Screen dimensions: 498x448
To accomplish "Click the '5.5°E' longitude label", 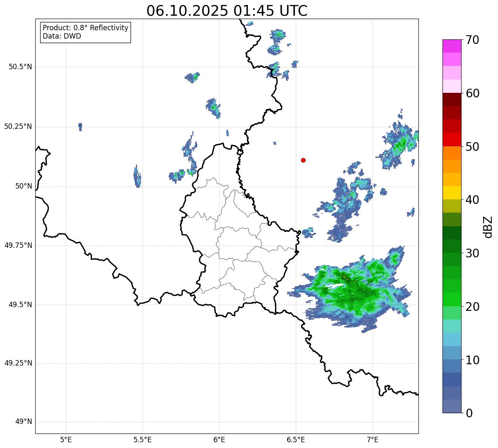I will pyautogui.click(x=143, y=440).
